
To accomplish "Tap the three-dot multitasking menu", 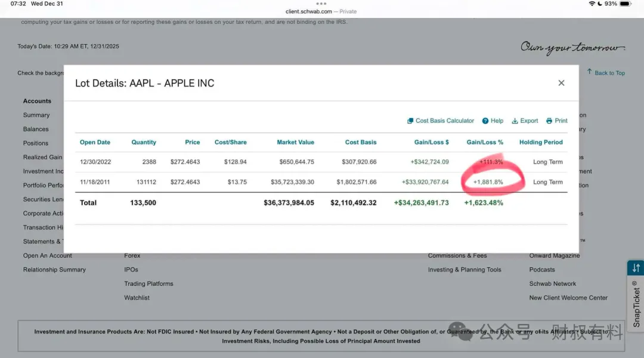I will [321, 4].
